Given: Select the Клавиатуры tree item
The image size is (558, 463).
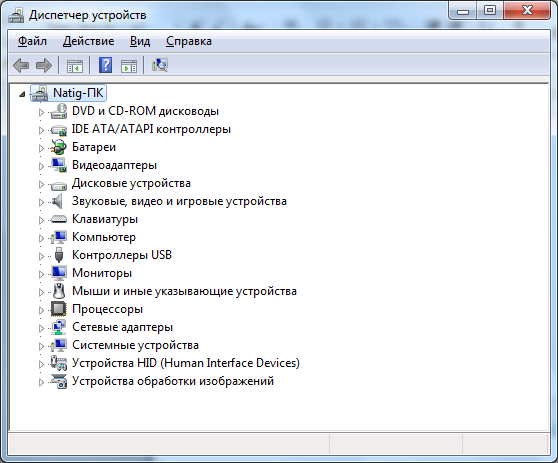Looking at the screenshot, I should (105, 219).
